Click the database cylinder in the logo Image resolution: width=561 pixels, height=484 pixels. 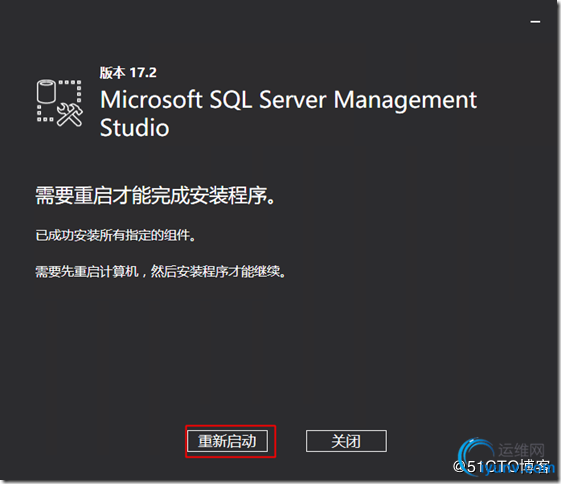46,92
